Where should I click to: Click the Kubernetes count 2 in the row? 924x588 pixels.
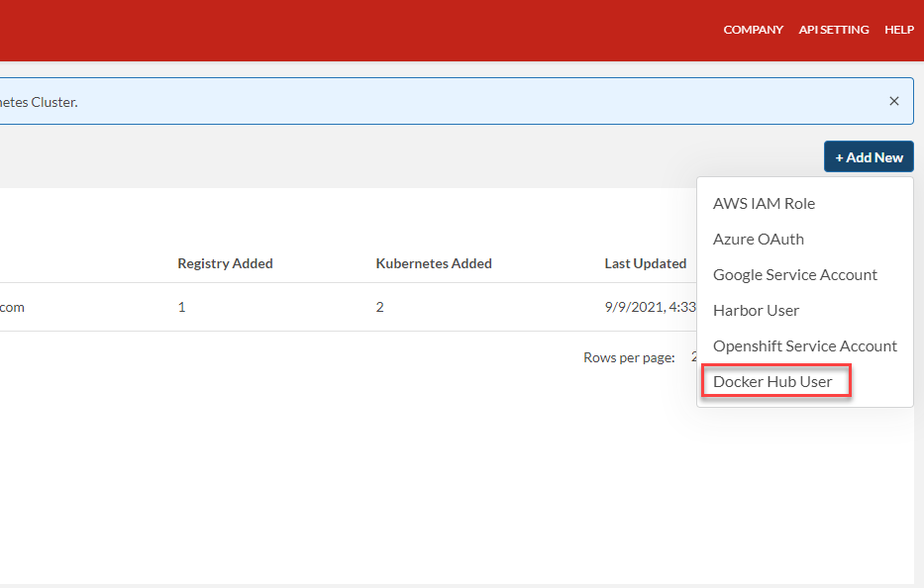click(x=379, y=308)
